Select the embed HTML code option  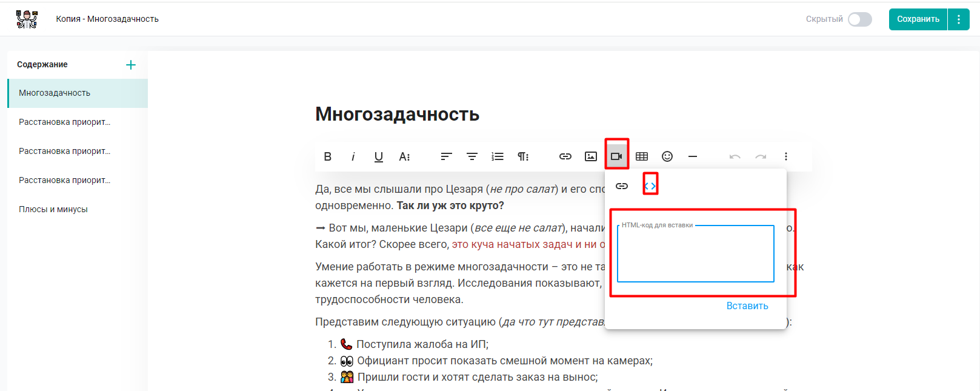click(x=650, y=186)
